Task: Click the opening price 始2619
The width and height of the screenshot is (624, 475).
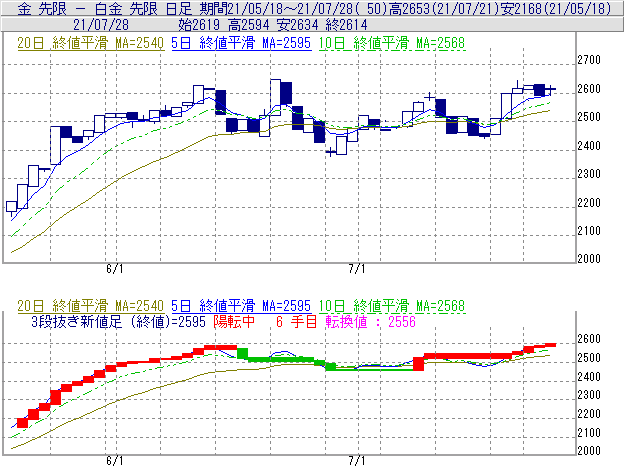Action: coord(199,25)
